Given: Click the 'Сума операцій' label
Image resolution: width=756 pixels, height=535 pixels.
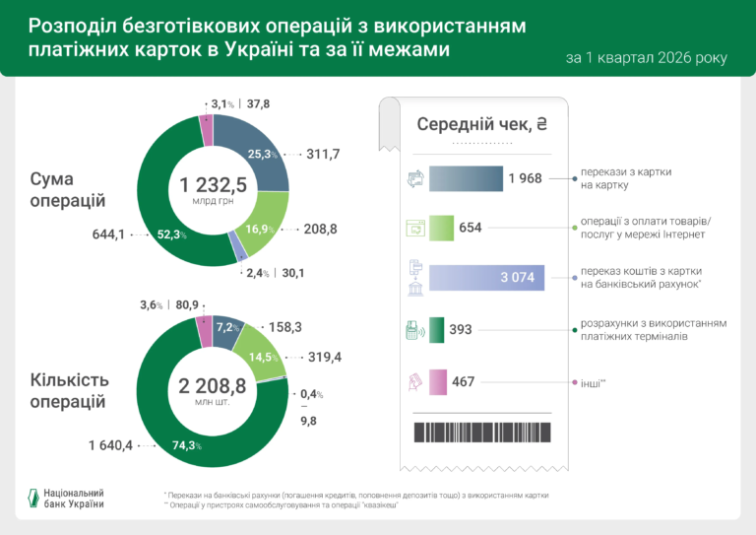Looking at the screenshot, I should click(68, 189).
